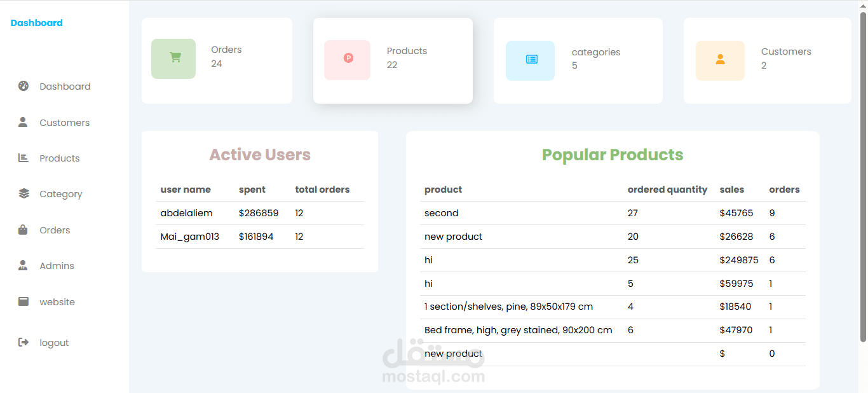The width and height of the screenshot is (868, 393).
Task: Open the Customers 2 summary card
Action: click(x=768, y=60)
